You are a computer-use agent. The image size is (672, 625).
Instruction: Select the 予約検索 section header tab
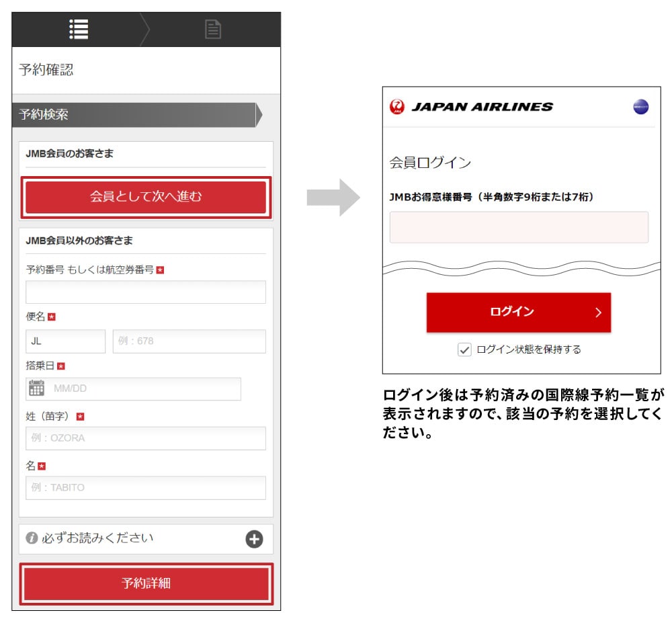(134, 115)
